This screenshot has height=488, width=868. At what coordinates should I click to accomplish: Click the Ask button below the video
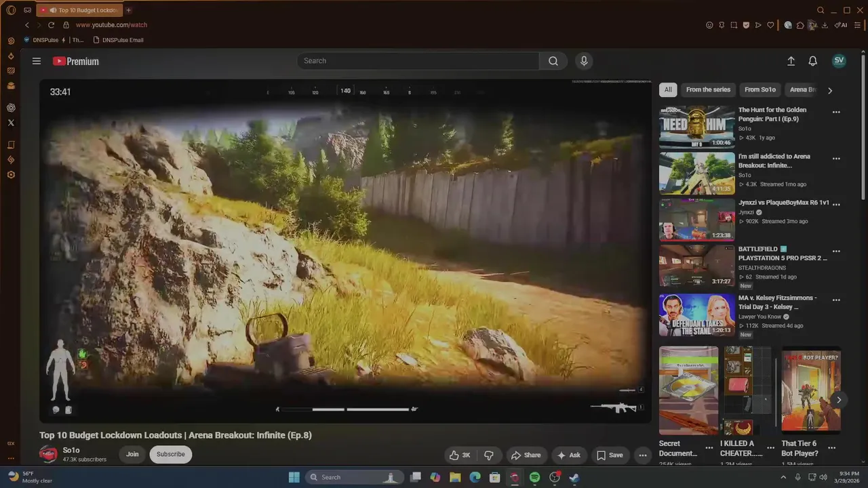point(568,455)
